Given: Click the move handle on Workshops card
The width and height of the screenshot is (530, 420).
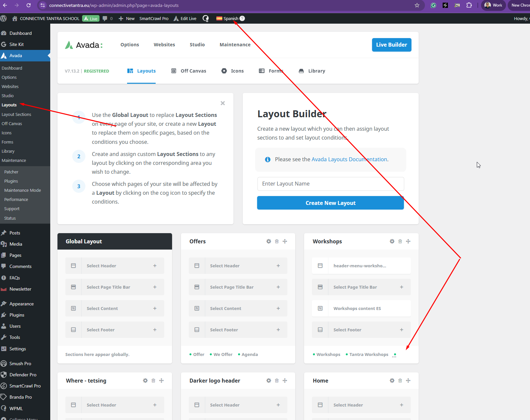Looking at the screenshot, I should (408, 241).
